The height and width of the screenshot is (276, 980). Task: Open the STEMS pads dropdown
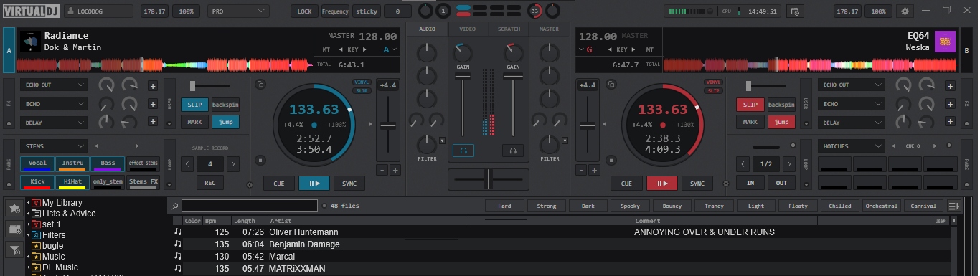click(54, 146)
